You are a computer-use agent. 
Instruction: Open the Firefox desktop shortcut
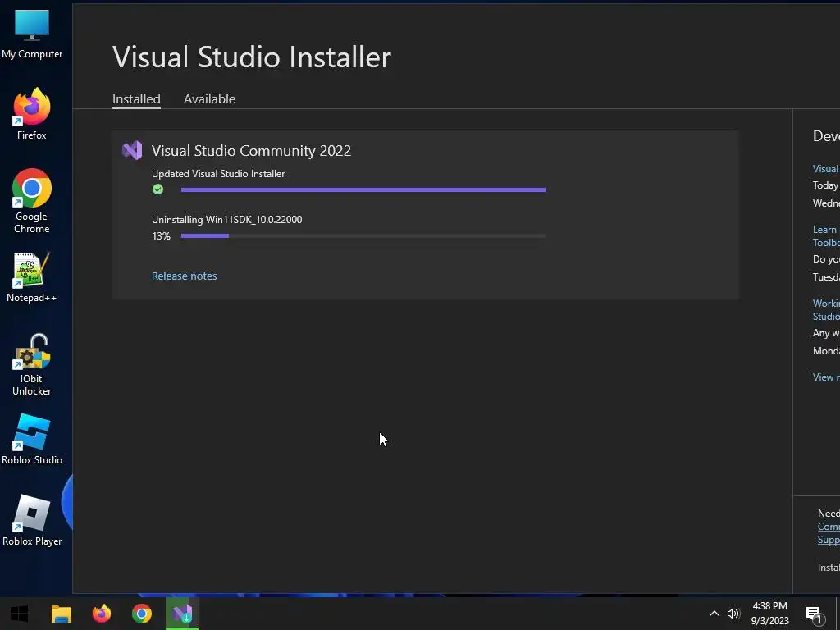point(32,114)
